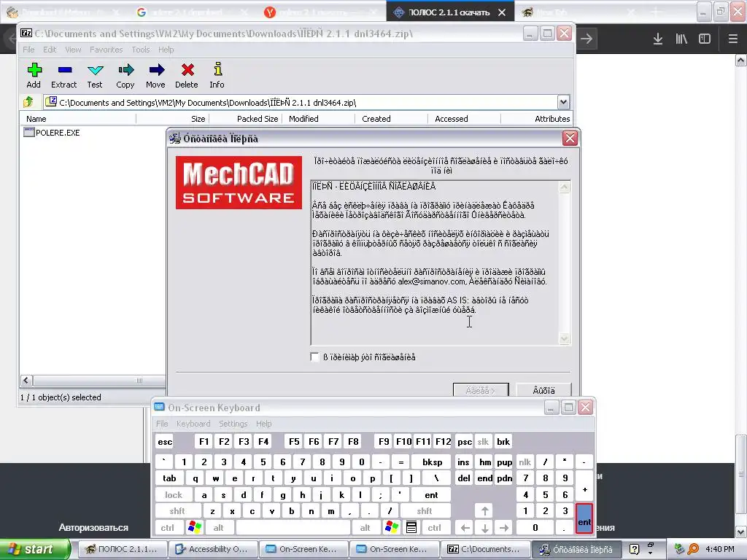Click the installer exit button beside Next
The image size is (747, 560).
point(543,390)
